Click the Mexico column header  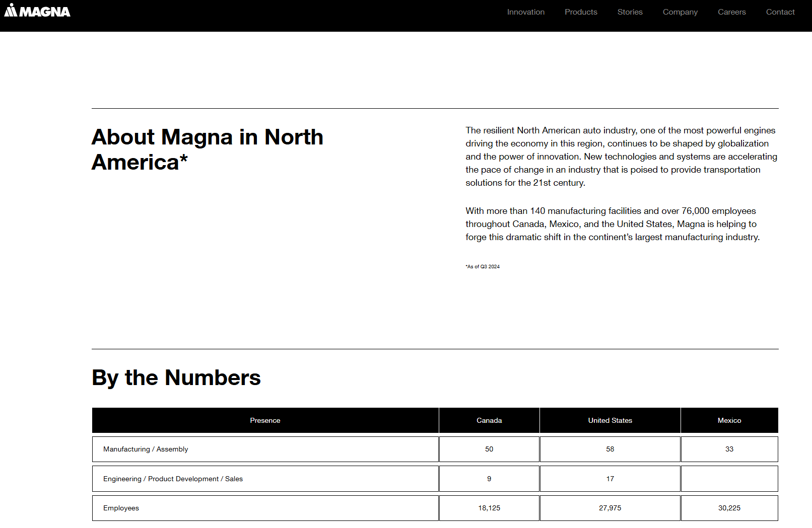click(729, 420)
